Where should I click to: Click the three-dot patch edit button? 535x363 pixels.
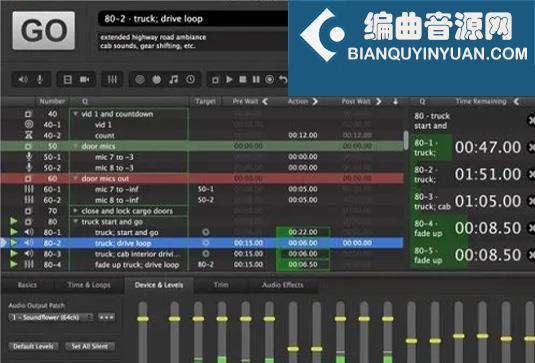pyautogui.click(x=106, y=317)
